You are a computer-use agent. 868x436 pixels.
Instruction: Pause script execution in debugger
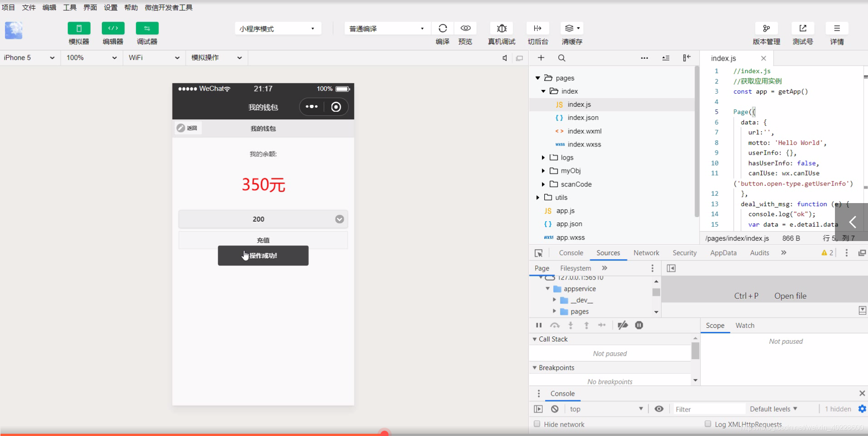(x=539, y=325)
